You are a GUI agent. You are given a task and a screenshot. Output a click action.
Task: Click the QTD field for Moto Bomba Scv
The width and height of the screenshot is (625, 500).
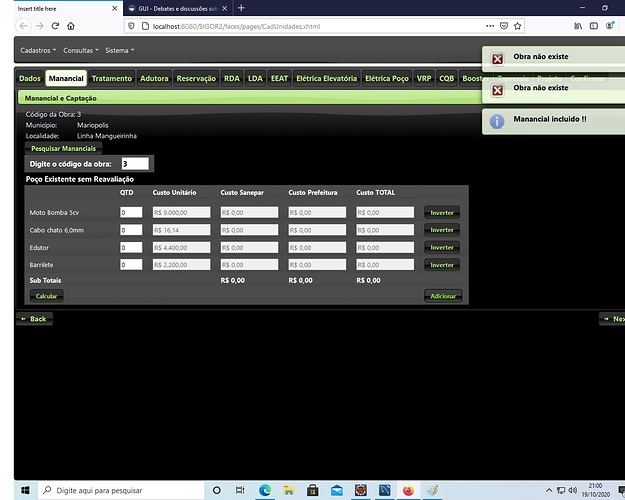(131, 213)
